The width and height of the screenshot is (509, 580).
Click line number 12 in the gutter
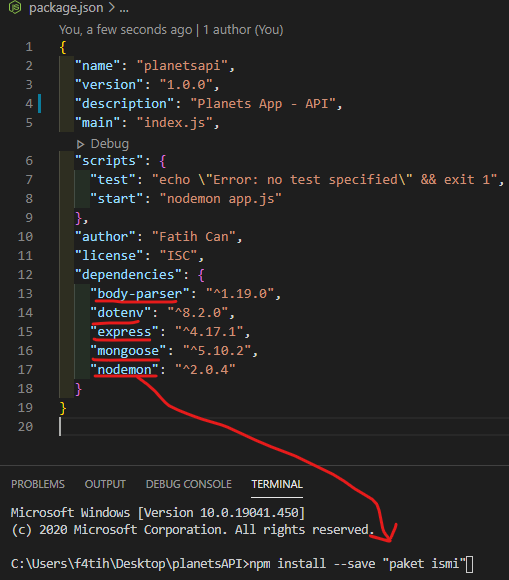[x=25, y=275]
